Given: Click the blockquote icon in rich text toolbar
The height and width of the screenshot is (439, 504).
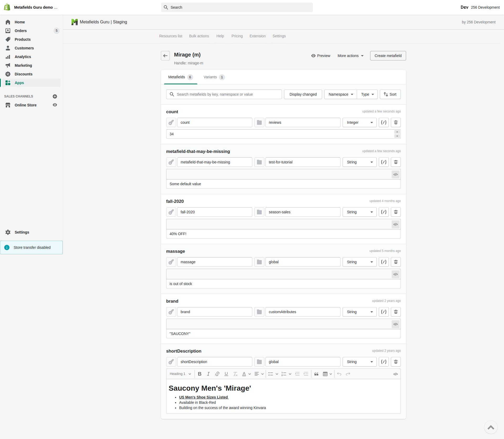Looking at the screenshot, I should pyautogui.click(x=316, y=374).
